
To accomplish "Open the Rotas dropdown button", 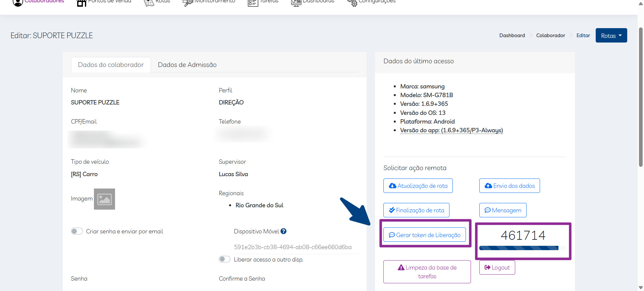I will (x=611, y=35).
